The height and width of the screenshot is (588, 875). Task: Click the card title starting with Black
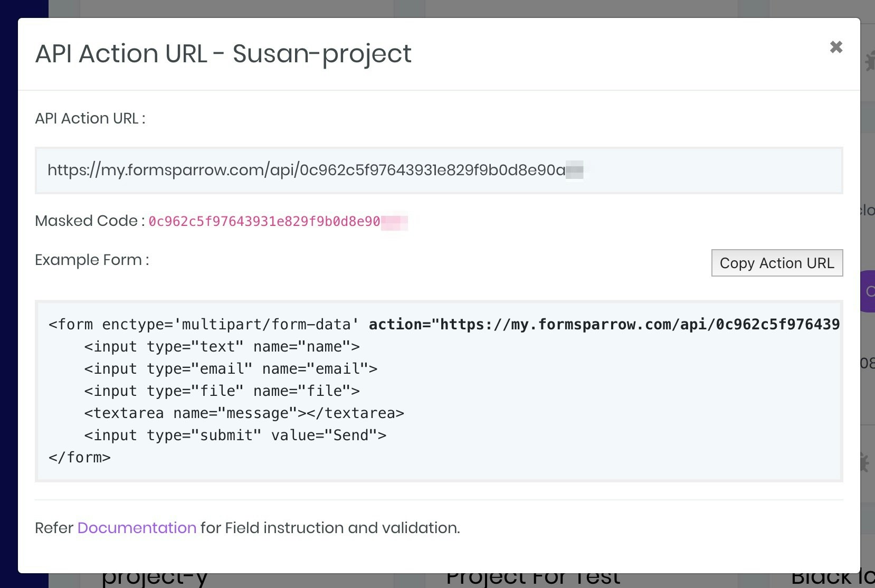point(833,580)
